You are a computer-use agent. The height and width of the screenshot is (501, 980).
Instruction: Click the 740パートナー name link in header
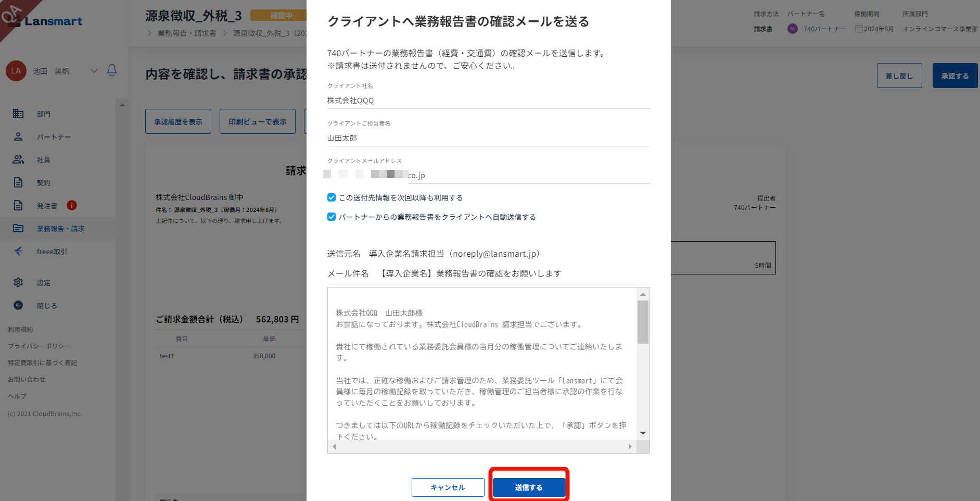coord(824,29)
